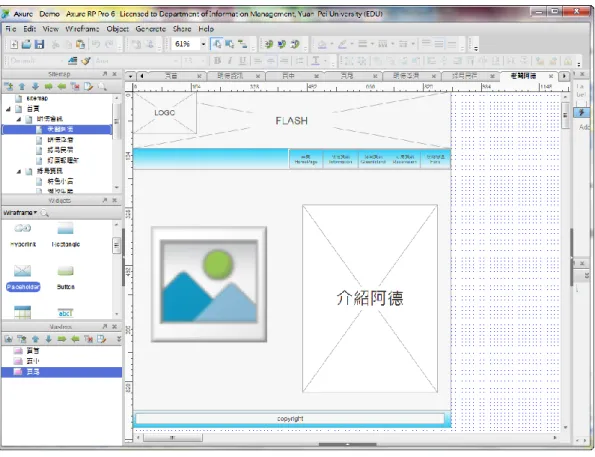This screenshot has height=457, width=595.
Task: Click the Sitemap move up blue arrow
Action: [22, 87]
